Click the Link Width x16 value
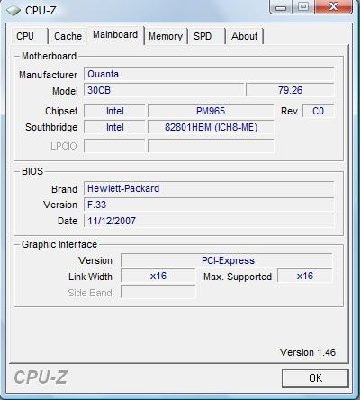 [158, 276]
